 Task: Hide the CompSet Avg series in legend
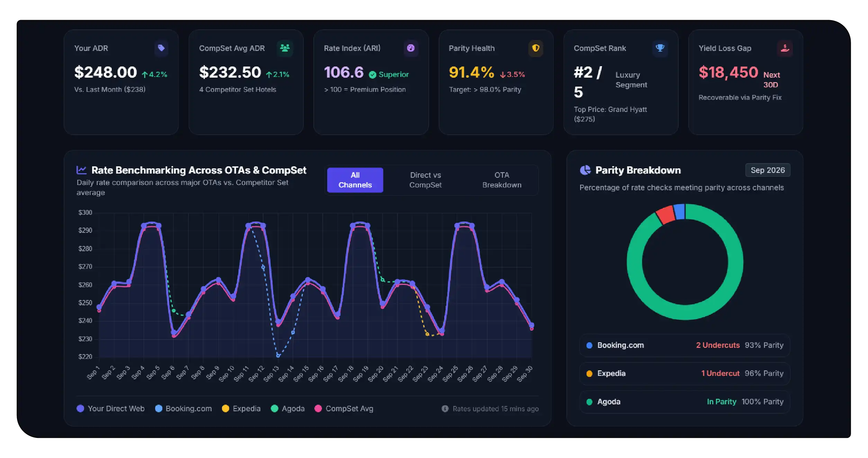(344, 409)
